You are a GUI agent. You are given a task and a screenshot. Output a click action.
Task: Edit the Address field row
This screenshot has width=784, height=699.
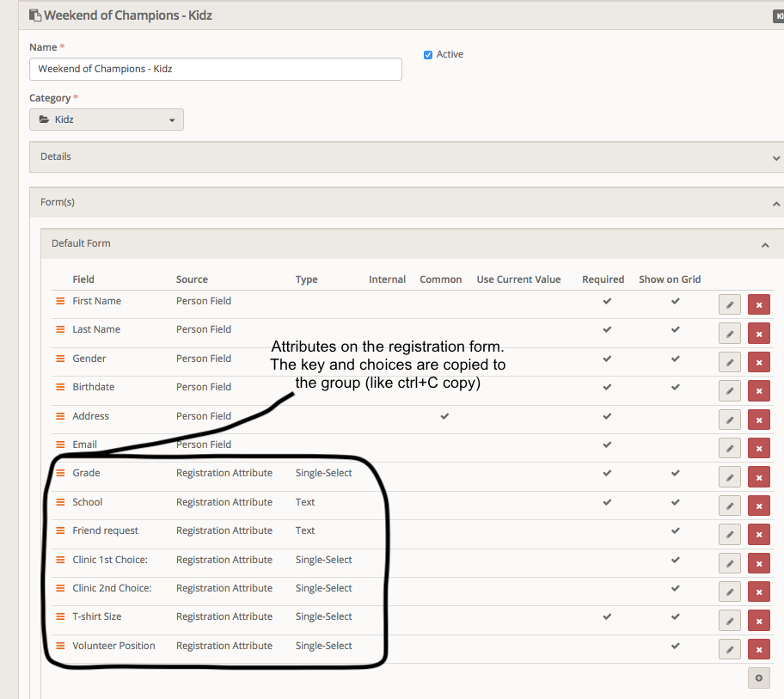729,420
